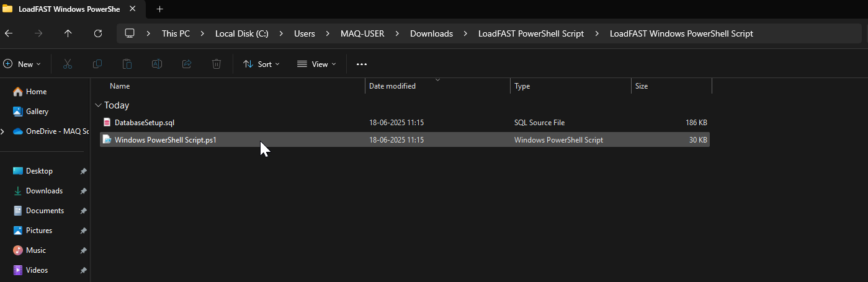This screenshot has width=868, height=282.
Task: Click the Copy icon in toolbar
Action: tap(97, 64)
